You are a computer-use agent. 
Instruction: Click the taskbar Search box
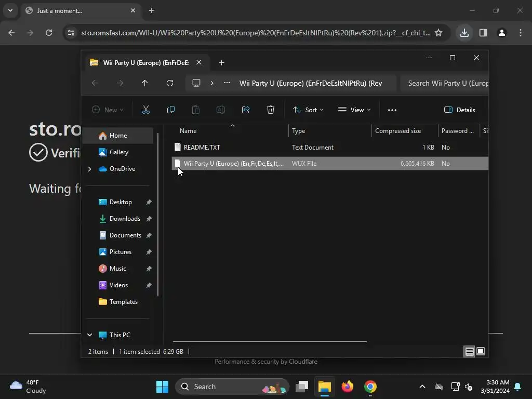[x=232, y=387]
